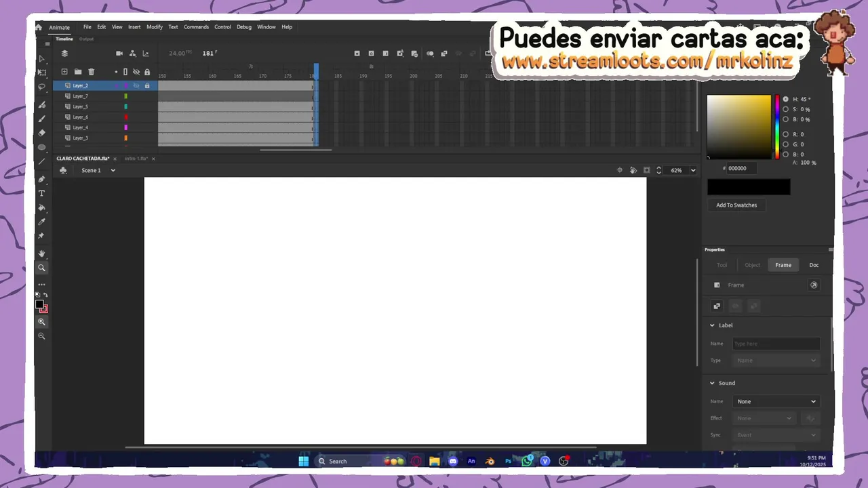The height and width of the screenshot is (488, 868).
Task: Open the label Type dropdown
Action: (776, 361)
